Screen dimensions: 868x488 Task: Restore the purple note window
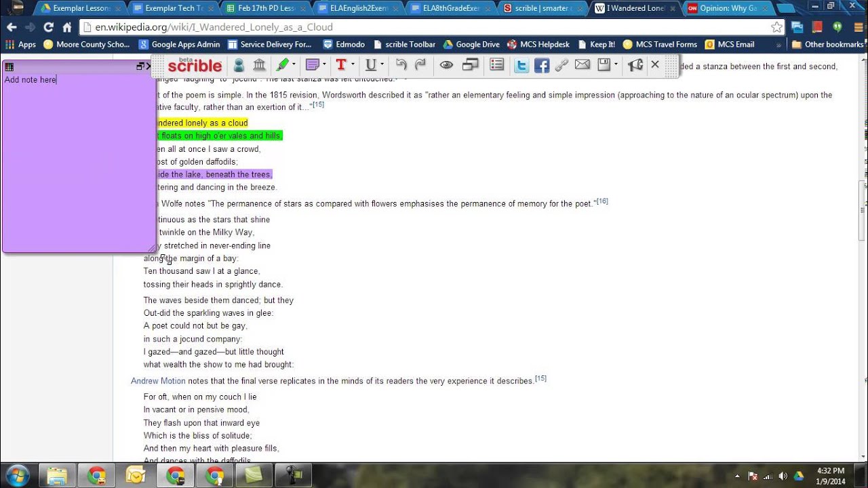tap(140, 66)
